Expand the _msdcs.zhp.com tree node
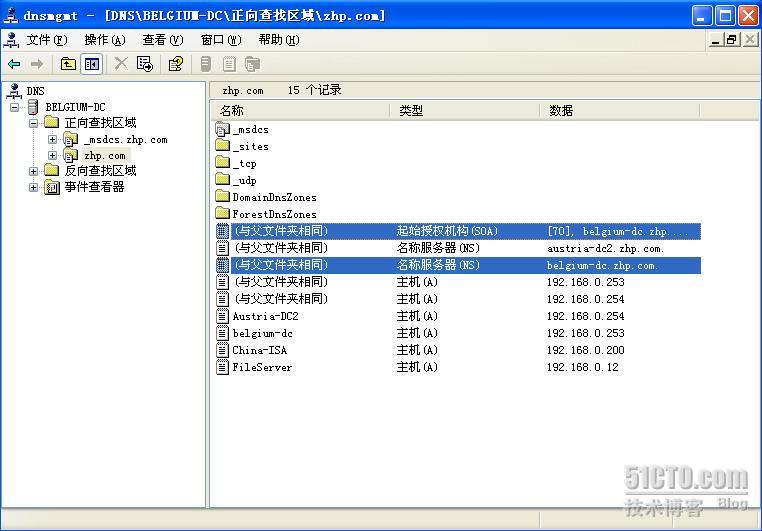 (52, 139)
